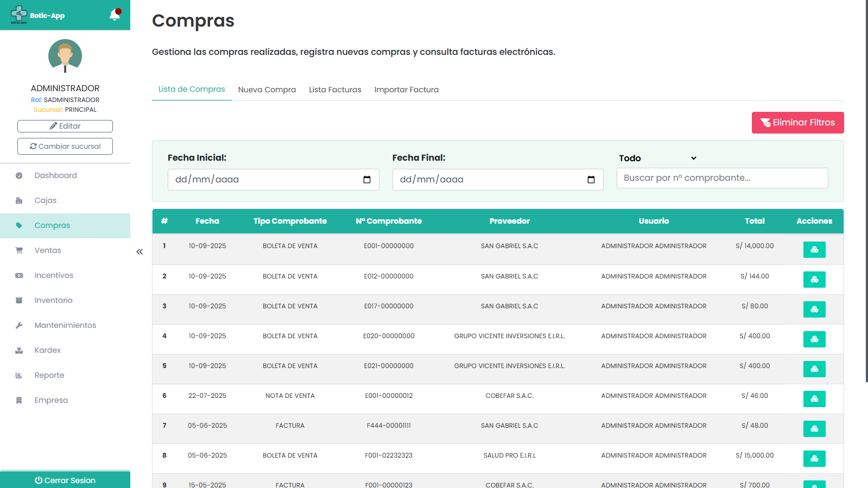The image size is (868, 488).
Task: Click action icon for purchase row 1
Action: pos(814,250)
